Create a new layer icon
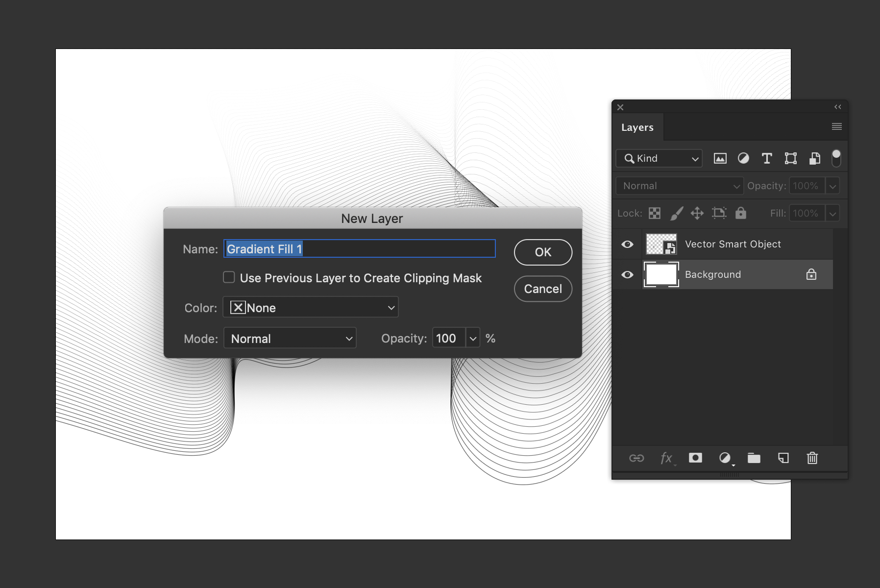The height and width of the screenshot is (588, 880). pos(783,458)
